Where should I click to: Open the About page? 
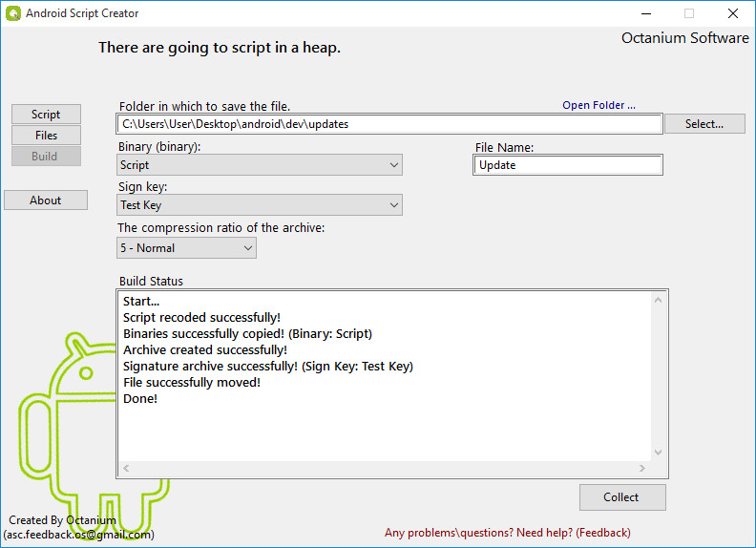tap(46, 200)
